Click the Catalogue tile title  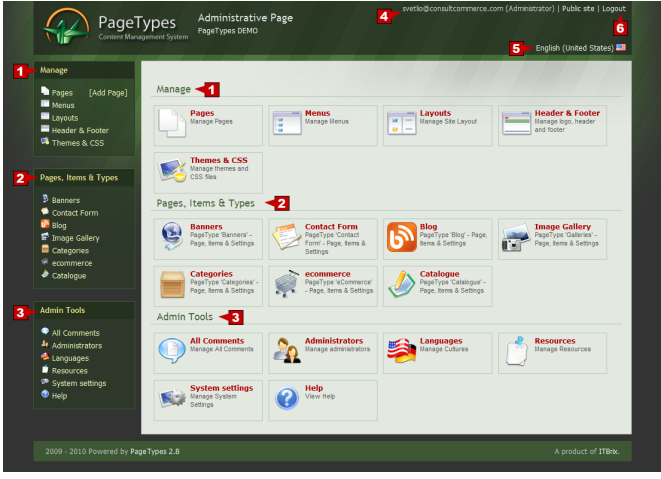[439, 274]
